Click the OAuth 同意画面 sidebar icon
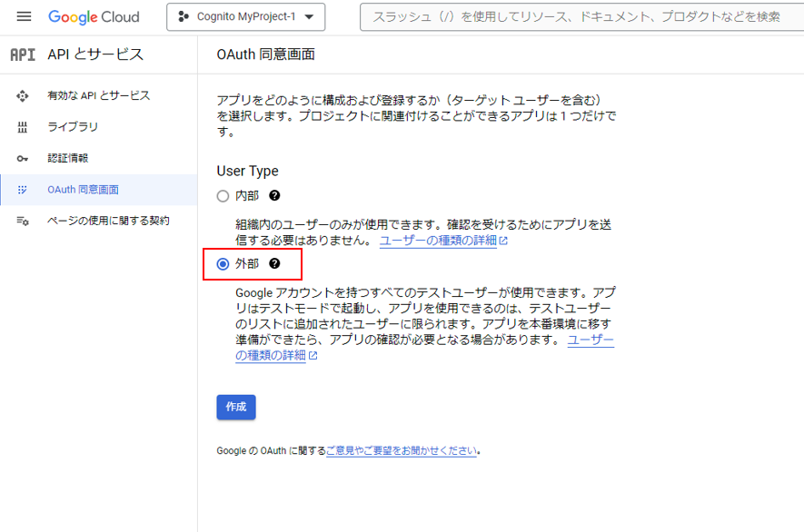Screen dimensions: 804x532 [22, 190]
